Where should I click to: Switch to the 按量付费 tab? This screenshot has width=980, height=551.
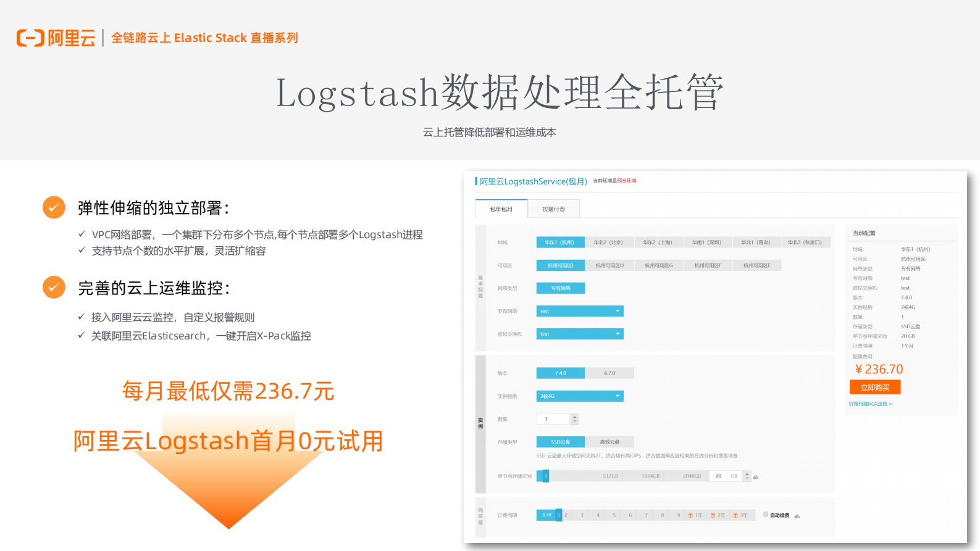(x=553, y=209)
